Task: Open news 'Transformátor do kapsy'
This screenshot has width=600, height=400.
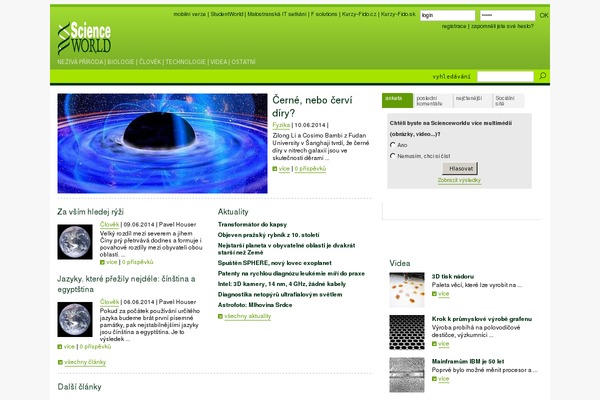Action: 252,225
